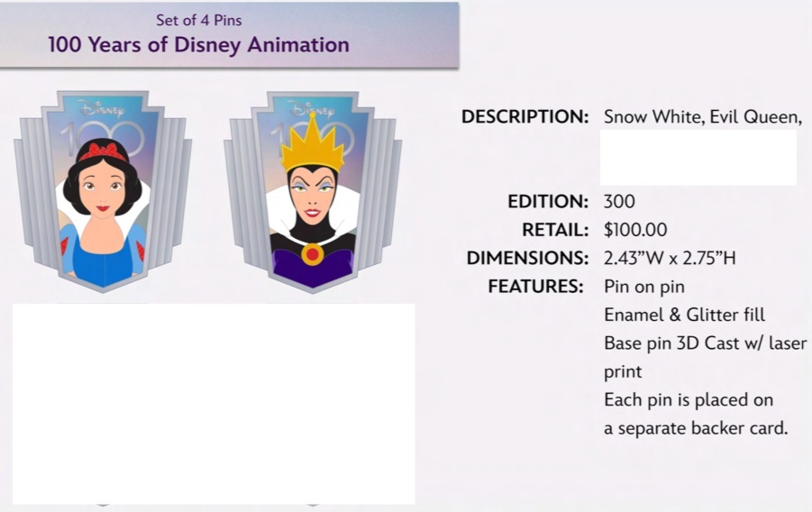Image resolution: width=812 pixels, height=512 pixels.
Task: Click 'Base pin 3D Cast w/ laser' line
Action: coord(706,343)
